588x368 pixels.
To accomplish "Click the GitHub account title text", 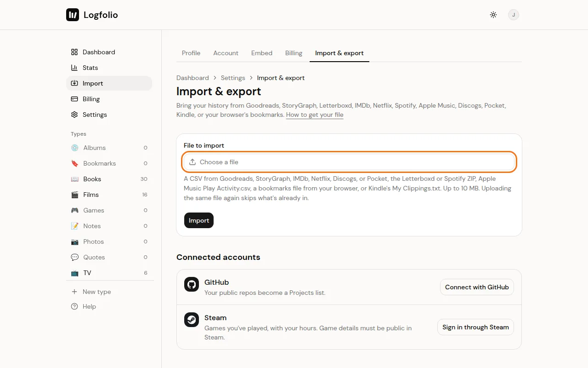I will pos(216,282).
